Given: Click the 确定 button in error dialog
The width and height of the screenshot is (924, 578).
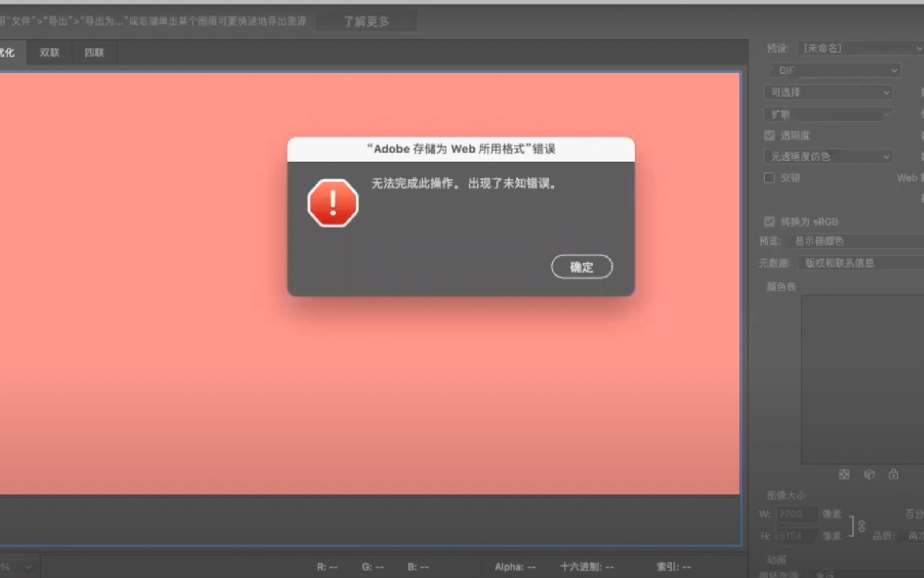Looking at the screenshot, I should coord(582,267).
